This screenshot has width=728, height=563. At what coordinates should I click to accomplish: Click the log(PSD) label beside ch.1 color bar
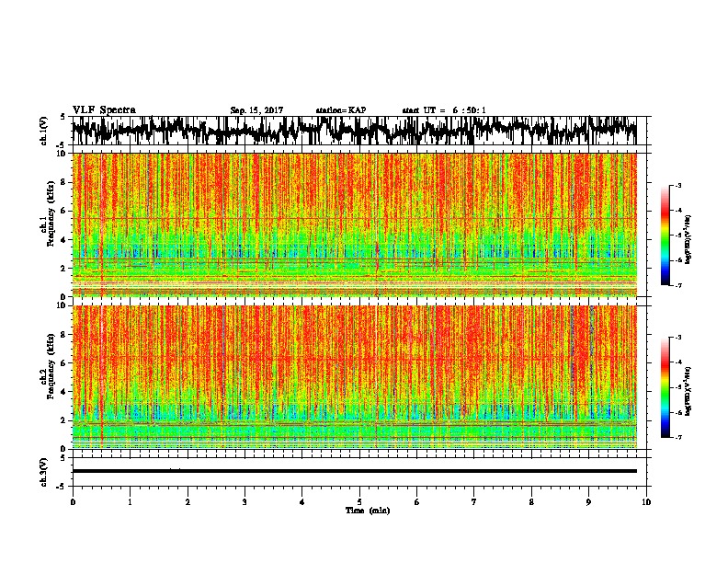[688, 239]
